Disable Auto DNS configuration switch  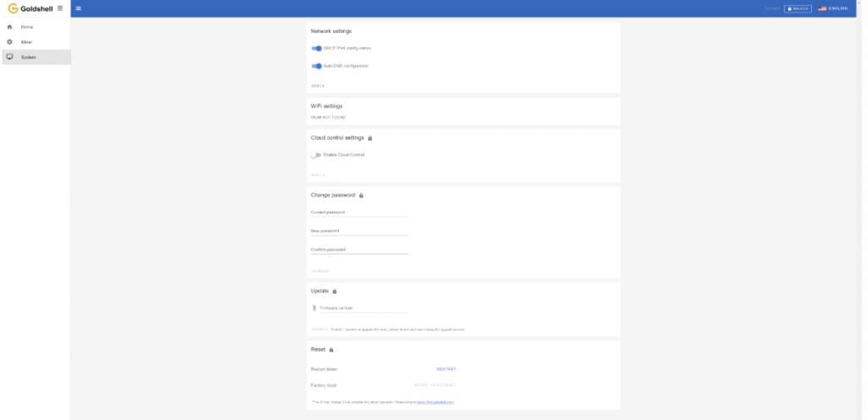tap(317, 65)
